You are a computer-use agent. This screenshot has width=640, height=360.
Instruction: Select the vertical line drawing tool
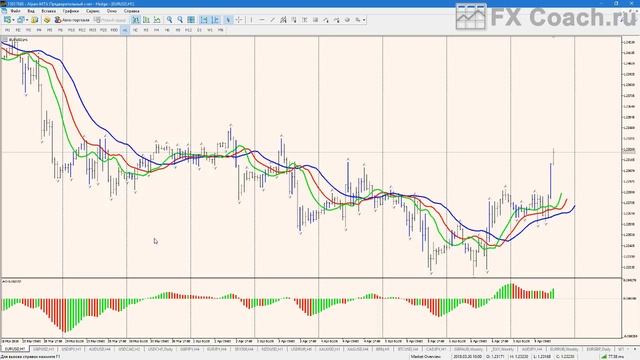(x=251, y=20)
